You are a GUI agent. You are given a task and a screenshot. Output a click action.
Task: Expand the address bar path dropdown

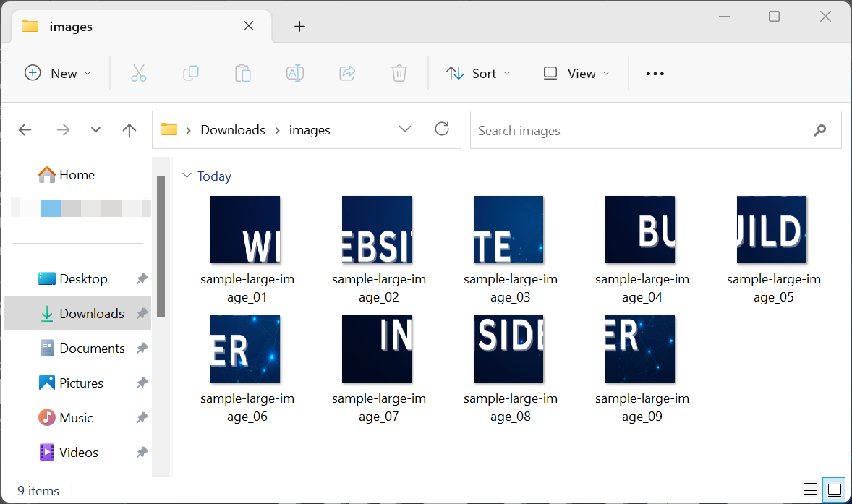(x=405, y=129)
